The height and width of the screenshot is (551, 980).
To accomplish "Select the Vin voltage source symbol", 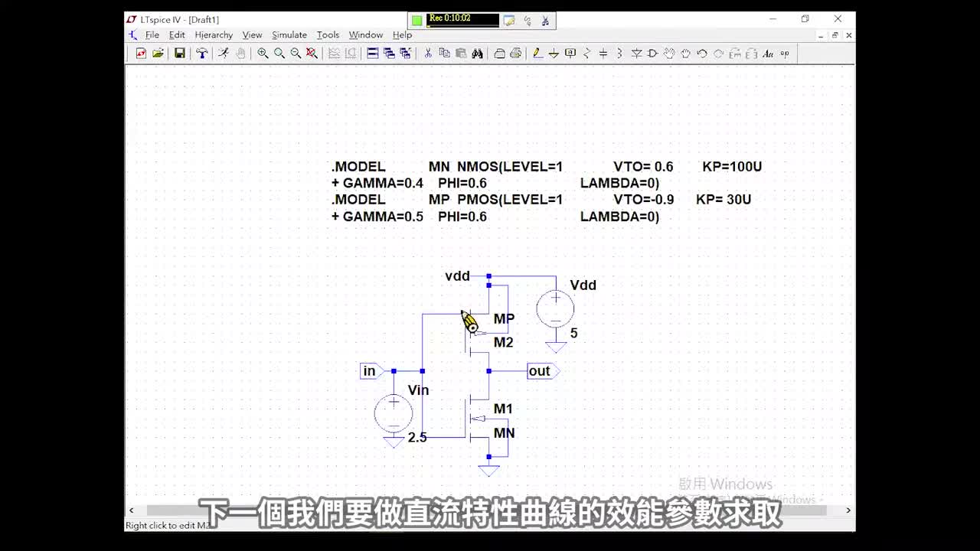I will [x=394, y=414].
